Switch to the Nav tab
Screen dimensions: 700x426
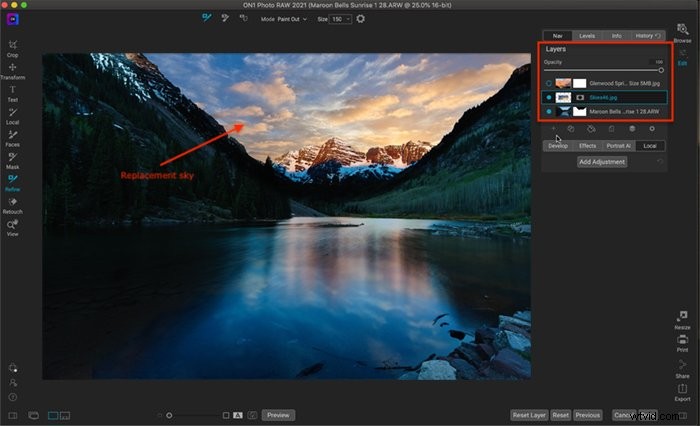click(x=558, y=36)
